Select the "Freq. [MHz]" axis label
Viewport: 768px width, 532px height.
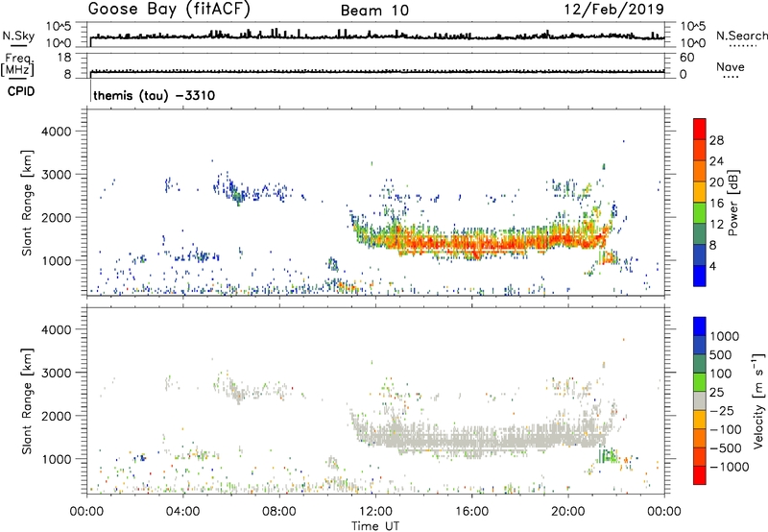pyautogui.click(x=18, y=65)
